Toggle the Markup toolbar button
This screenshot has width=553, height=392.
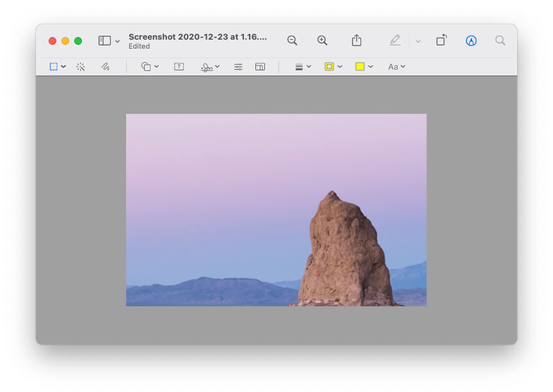tap(471, 40)
